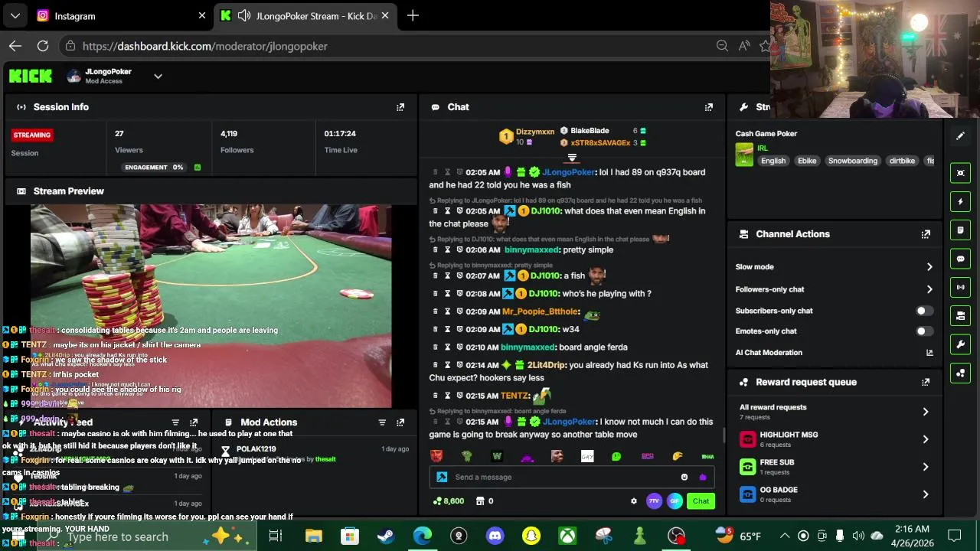Pop out the Reward request queue panel
Screen dimensions: 980x551
pos(926,382)
